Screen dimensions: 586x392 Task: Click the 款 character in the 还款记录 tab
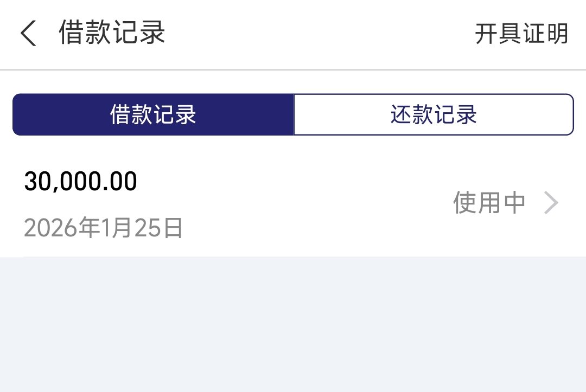click(x=421, y=115)
